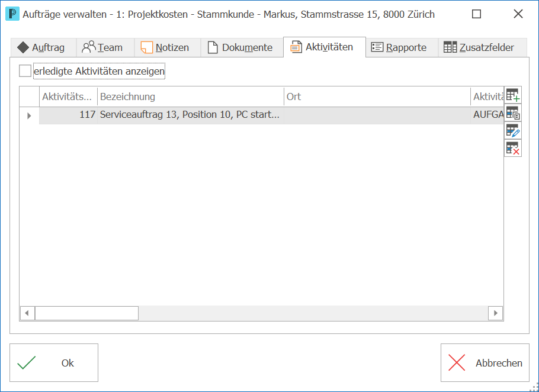Add a new activity with the plus icon

coord(513,95)
